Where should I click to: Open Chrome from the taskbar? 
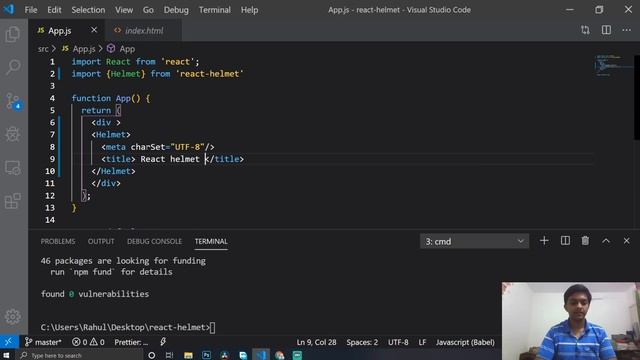280,355
